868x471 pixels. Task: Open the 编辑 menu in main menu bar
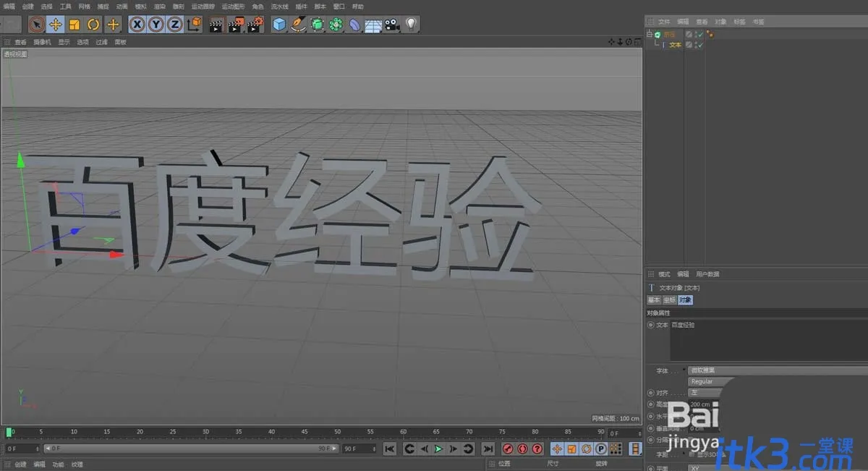9,6
